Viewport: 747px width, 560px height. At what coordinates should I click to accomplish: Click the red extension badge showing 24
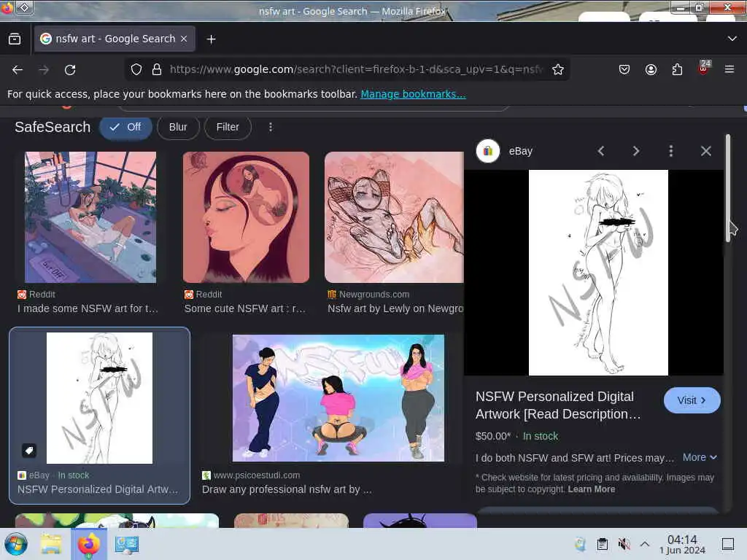pos(703,68)
